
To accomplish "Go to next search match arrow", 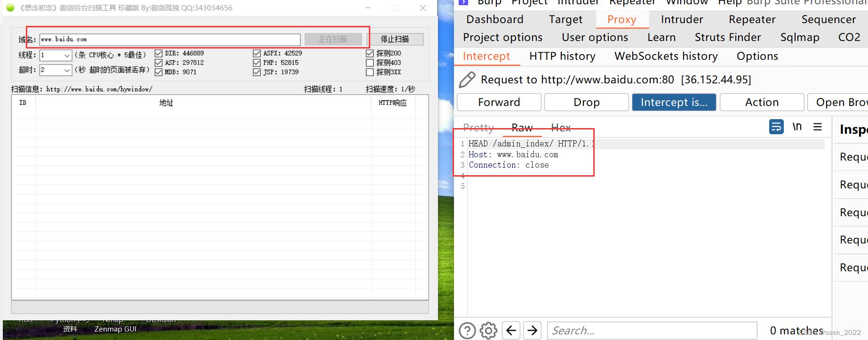I will click(532, 331).
